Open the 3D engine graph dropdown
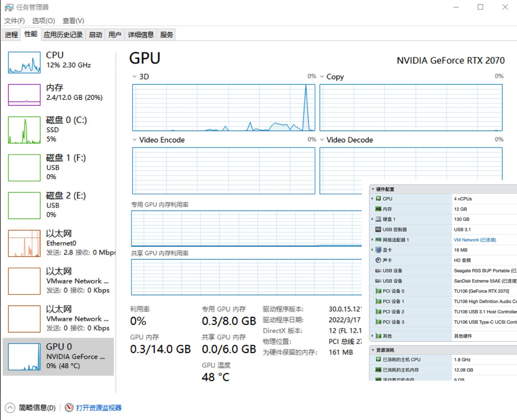The image size is (517, 420). [135, 77]
